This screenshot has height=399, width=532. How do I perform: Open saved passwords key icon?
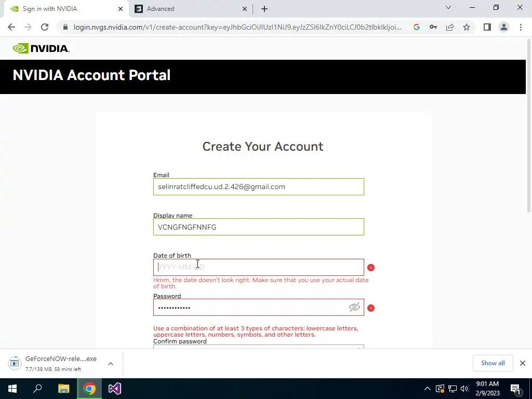point(433,27)
